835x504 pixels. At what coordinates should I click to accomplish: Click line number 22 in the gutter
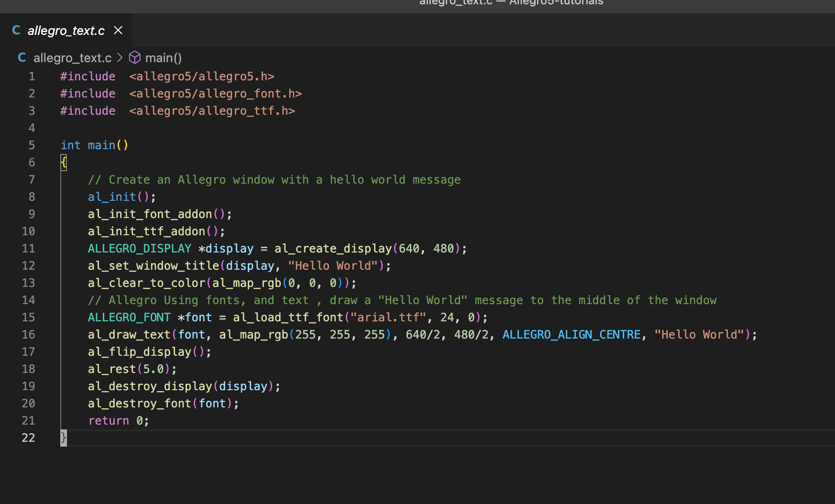(x=28, y=438)
